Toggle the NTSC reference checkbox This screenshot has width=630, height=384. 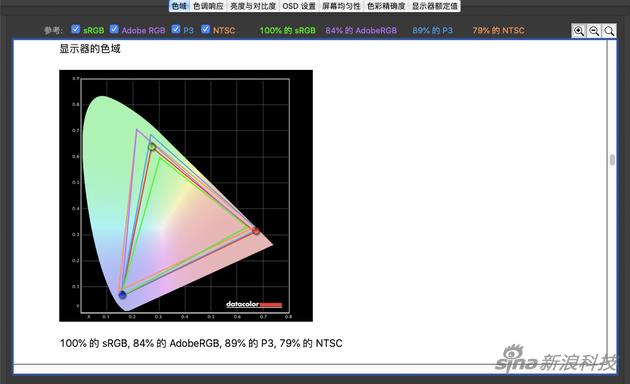click(205, 29)
